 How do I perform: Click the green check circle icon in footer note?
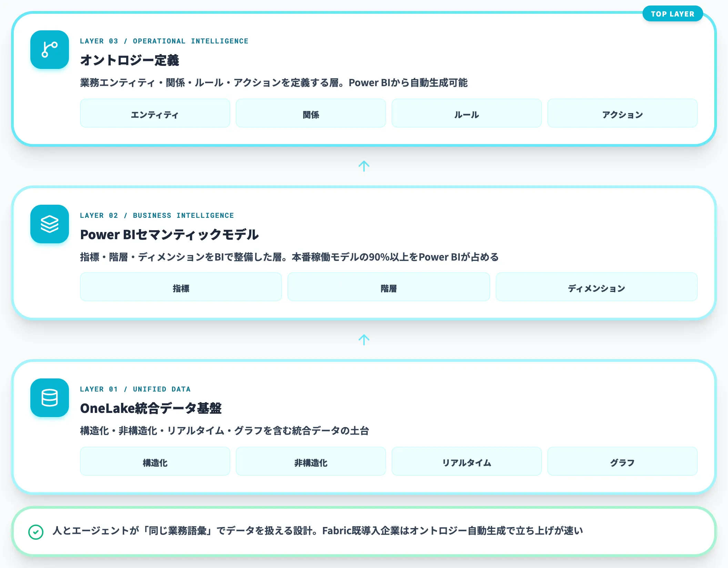pyautogui.click(x=36, y=532)
